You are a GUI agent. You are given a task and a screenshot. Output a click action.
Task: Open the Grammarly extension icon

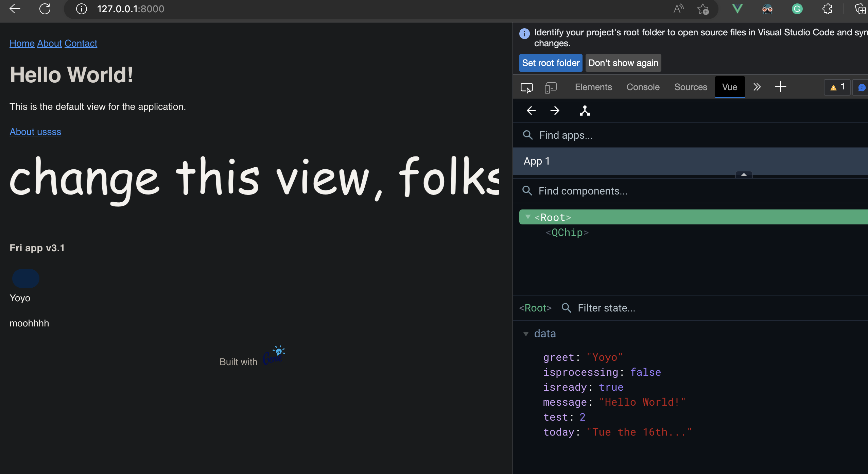point(797,9)
